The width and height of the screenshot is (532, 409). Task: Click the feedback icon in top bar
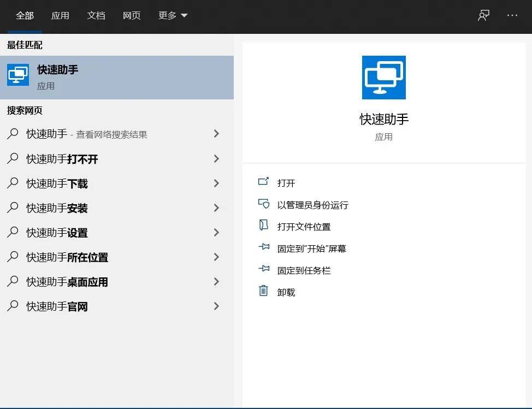coord(483,16)
